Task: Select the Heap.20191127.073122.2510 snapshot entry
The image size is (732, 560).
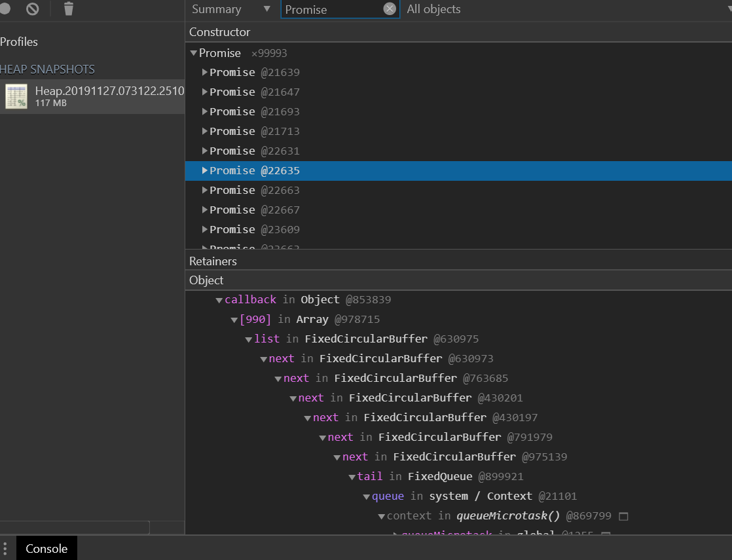Action: tap(92, 96)
